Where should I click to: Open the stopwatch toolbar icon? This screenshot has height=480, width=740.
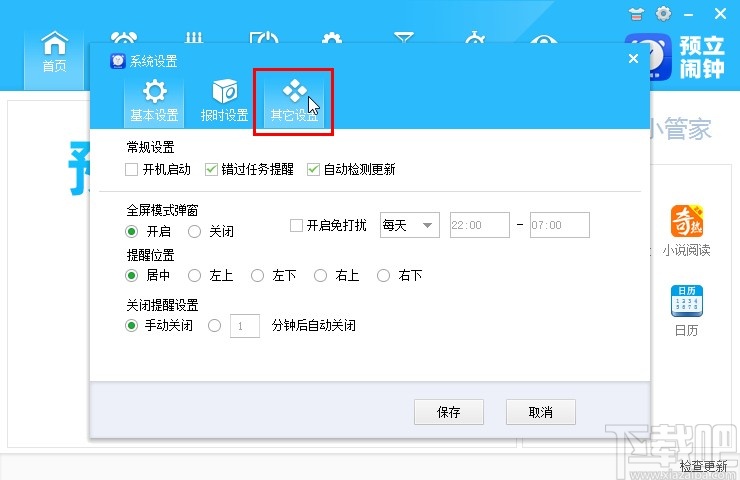click(x=475, y=38)
